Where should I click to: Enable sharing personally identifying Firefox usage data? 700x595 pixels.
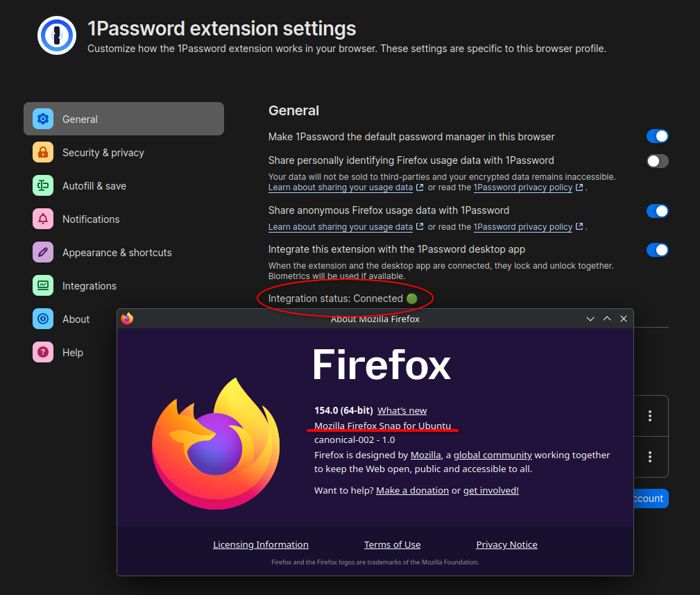coord(657,161)
